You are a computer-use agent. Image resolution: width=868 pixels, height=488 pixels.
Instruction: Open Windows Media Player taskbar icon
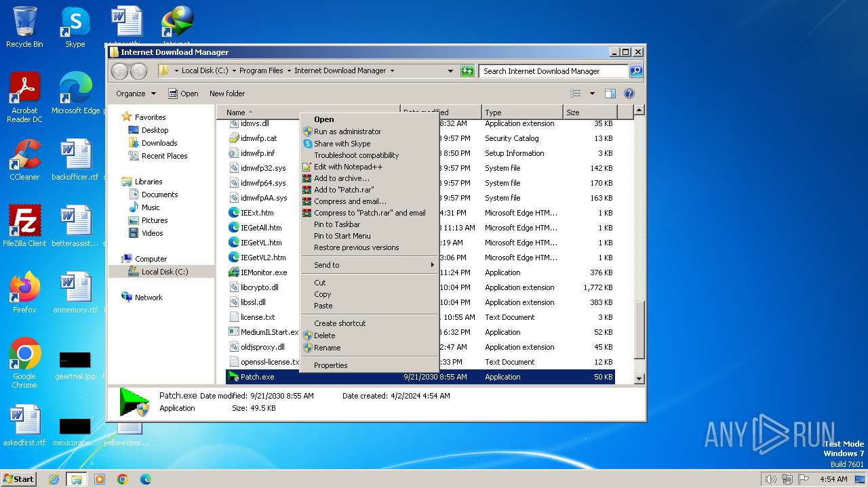coord(100,479)
